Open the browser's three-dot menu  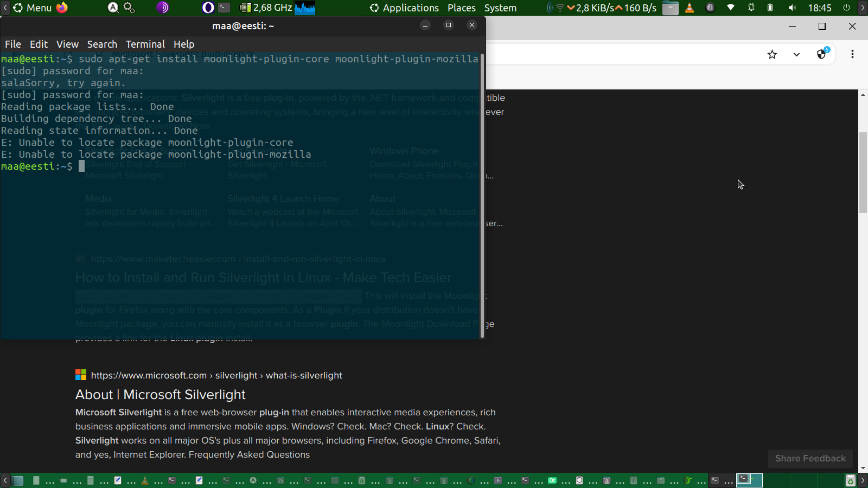click(x=852, y=54)
